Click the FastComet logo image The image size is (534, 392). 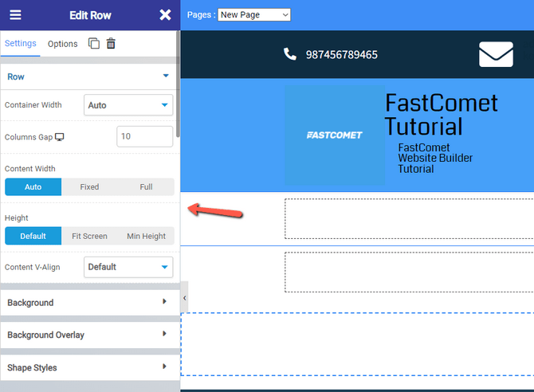click(334, 135)
